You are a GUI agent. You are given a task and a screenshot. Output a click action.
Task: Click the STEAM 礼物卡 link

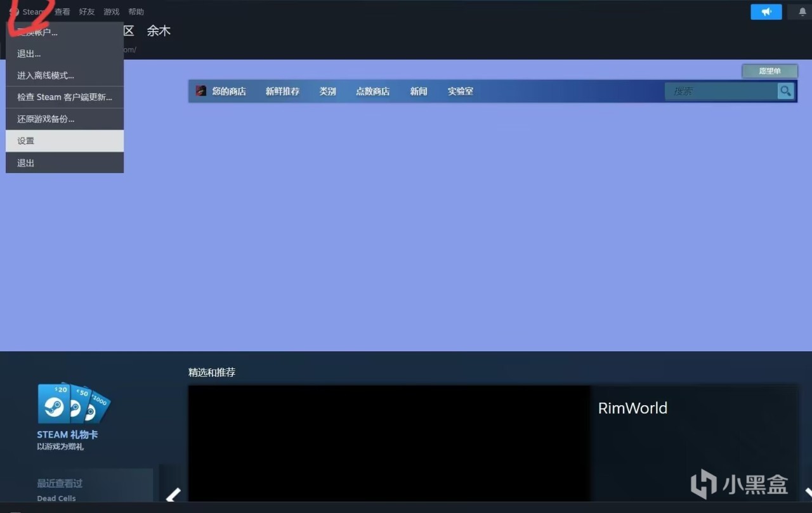67,435
